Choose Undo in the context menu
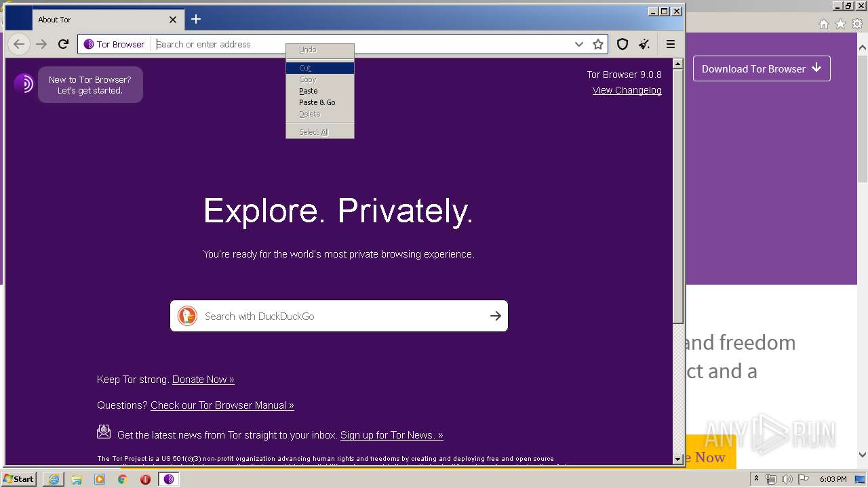 tap(320, 49)
